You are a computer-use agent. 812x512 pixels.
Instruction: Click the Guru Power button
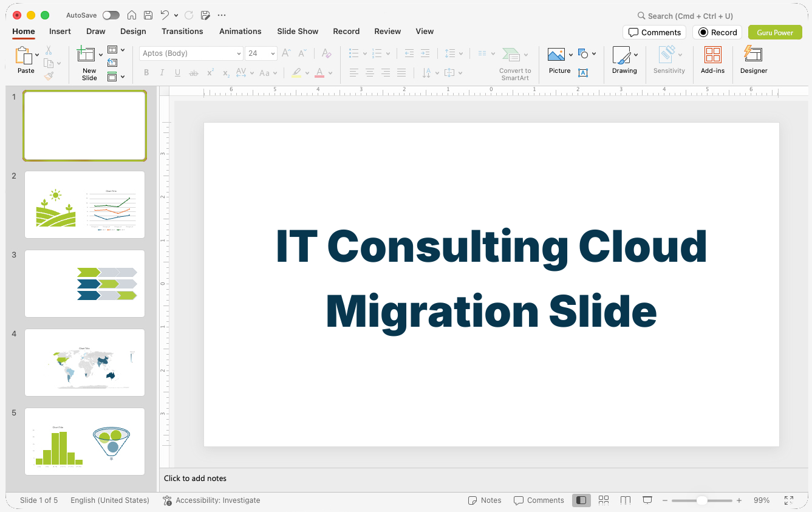coord(775,33)
